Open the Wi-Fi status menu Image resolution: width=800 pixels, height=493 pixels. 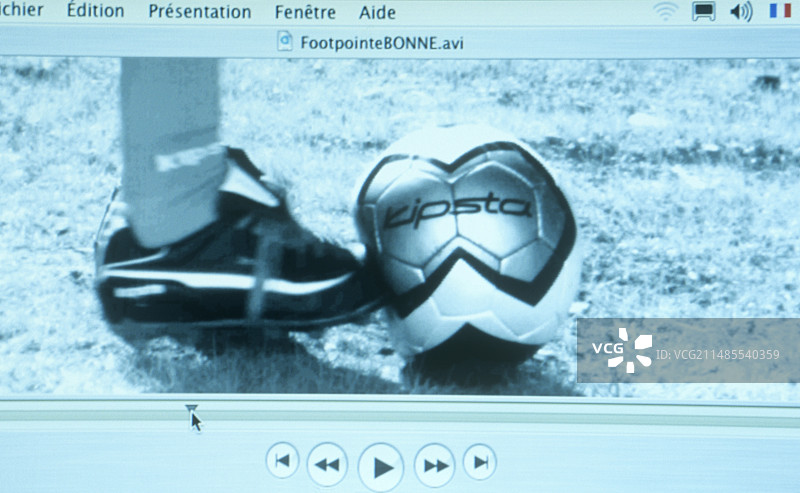click(x=665, y=11)
